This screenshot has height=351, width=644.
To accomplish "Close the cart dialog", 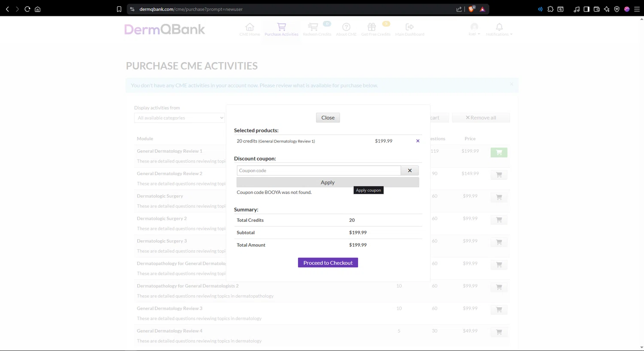I will coord(328,118).
